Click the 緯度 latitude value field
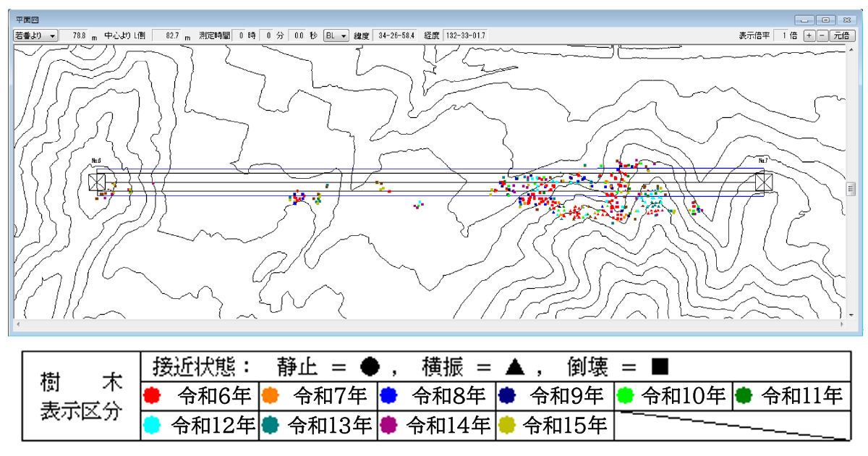This screenshot has width=868, height=456. pyautogui.click(x=395, y=35)
